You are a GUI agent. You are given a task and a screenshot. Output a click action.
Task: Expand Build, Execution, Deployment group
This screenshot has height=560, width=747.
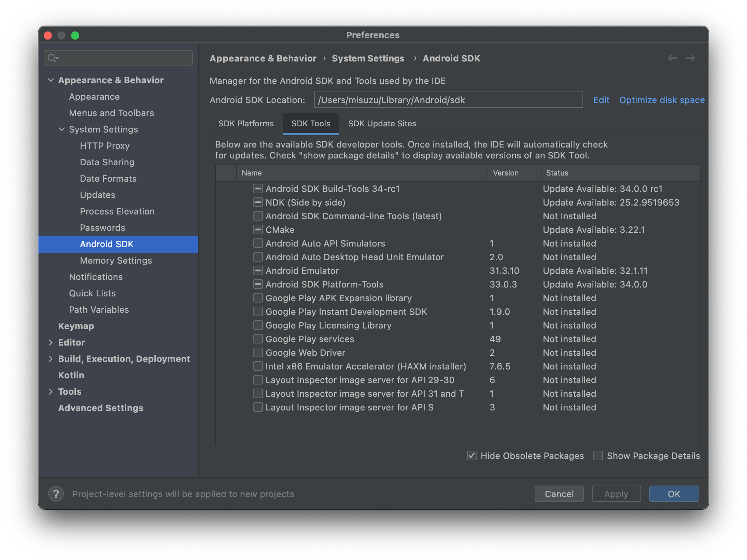coord(51,359)
